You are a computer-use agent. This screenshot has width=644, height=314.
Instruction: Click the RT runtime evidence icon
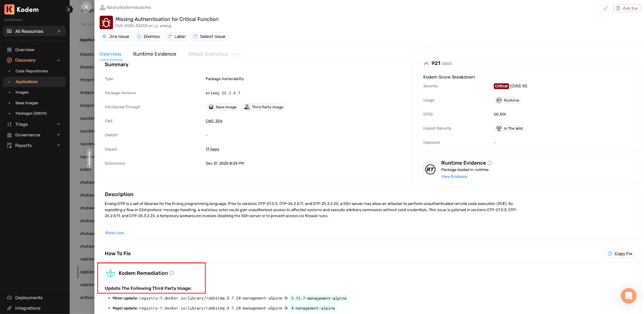click(430, 169)
